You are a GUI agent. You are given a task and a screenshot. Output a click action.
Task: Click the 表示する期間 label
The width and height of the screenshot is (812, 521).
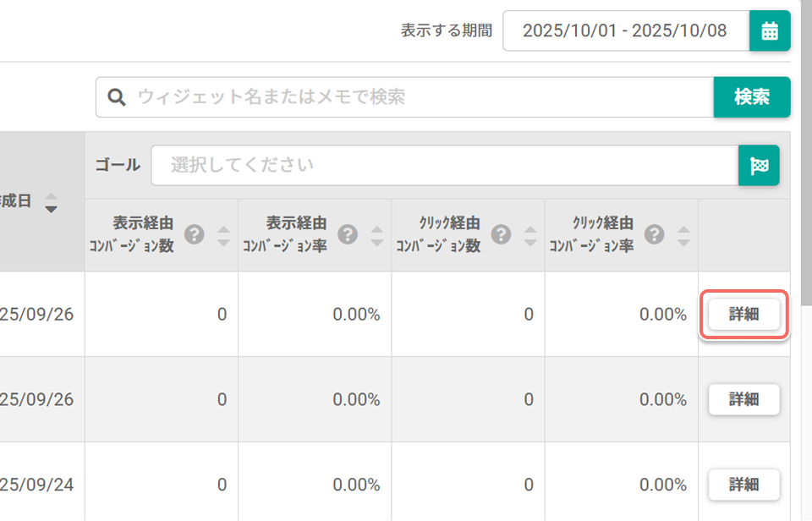click(447, 30)
